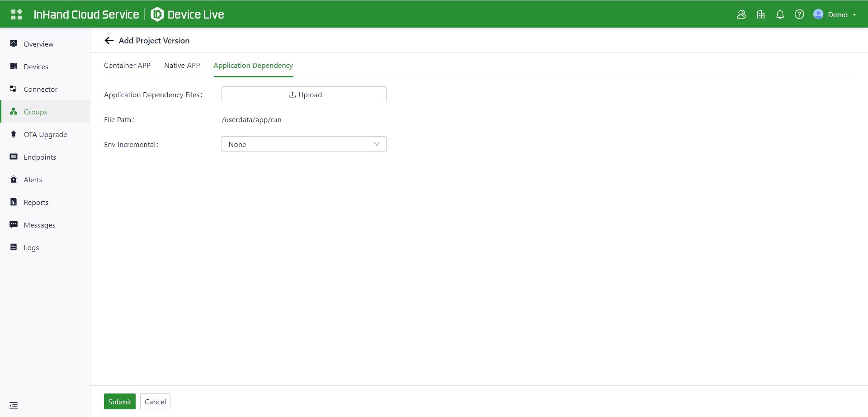Image resolution: width=868 pixels, height=417 pixels.
Task: Collapse the sidebar using bottom menu icon
Action: (14, 406)
